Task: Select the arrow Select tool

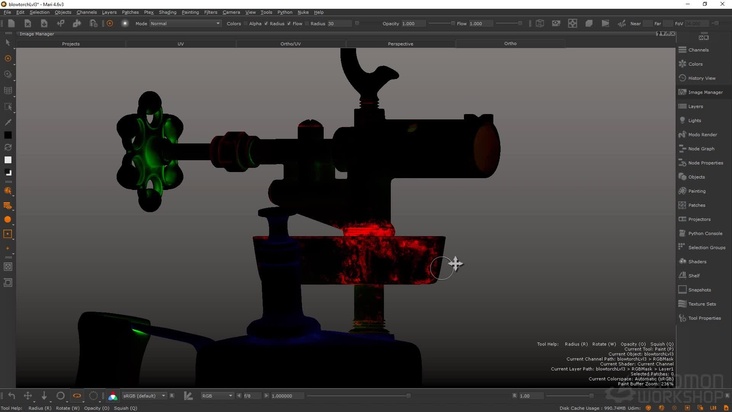Action: (8, 42)
